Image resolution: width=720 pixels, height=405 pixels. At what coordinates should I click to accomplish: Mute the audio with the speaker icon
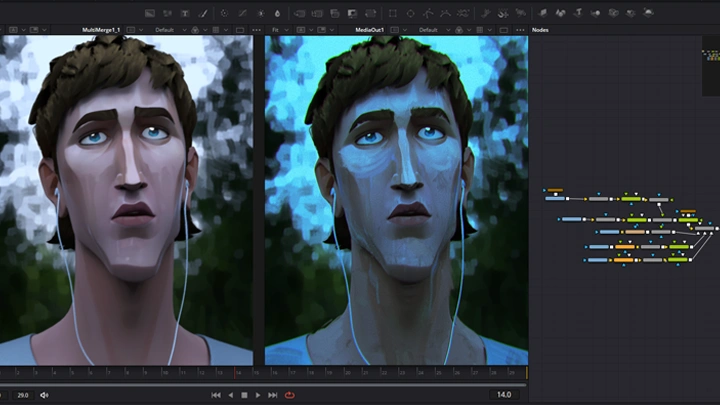point(44,395)
